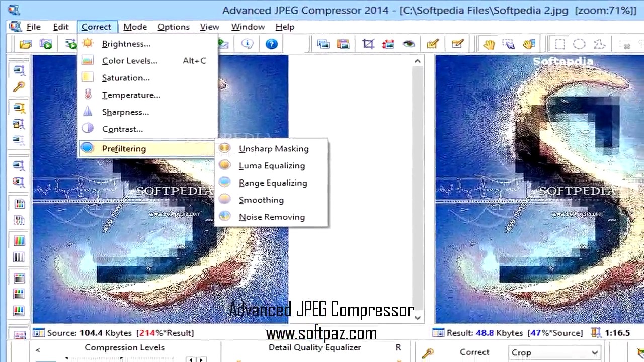Click the reload image toolbar icon
Screen dimensions: 644x362
click(46, 44)
